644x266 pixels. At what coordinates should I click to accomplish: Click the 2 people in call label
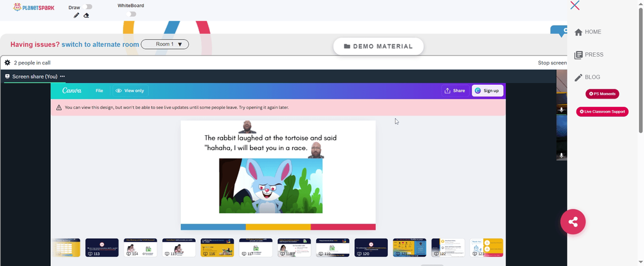coord(32,63)
